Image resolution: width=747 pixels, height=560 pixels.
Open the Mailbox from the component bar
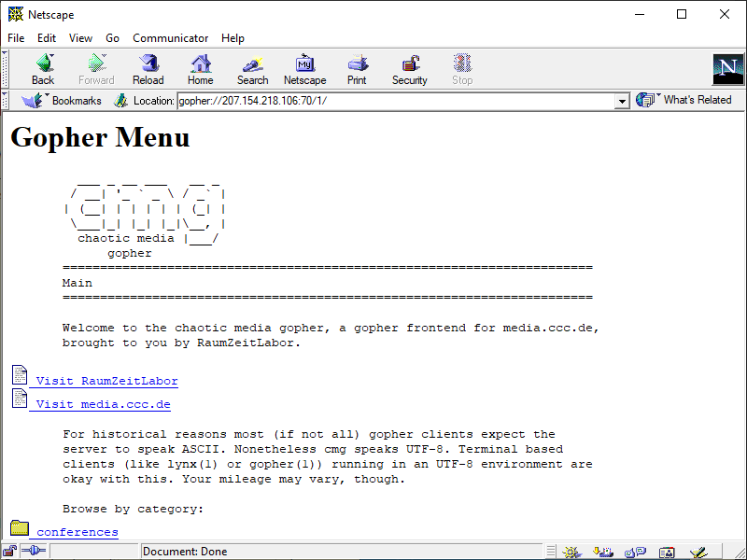point(602,552)
